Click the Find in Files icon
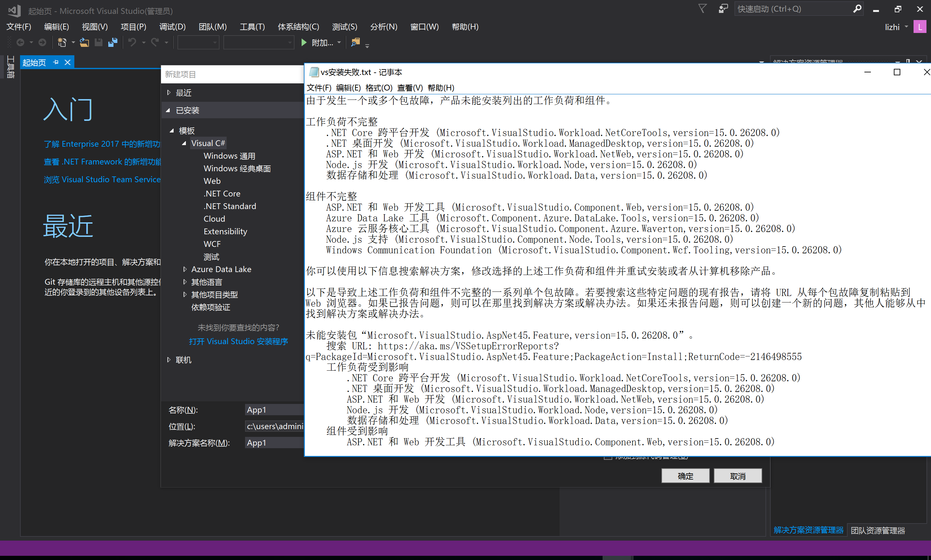The image size is (931, 560). click(x=355, y=43)
